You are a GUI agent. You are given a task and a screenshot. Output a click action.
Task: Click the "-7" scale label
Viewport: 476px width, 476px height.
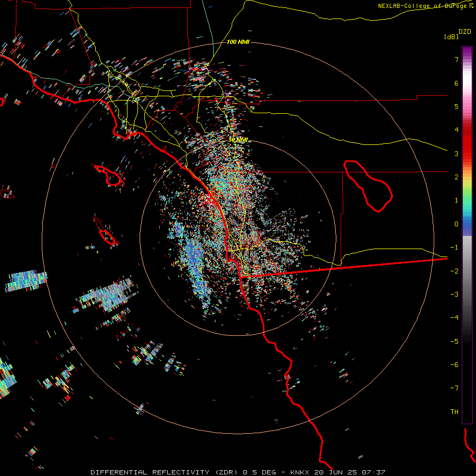pos(454,388)
